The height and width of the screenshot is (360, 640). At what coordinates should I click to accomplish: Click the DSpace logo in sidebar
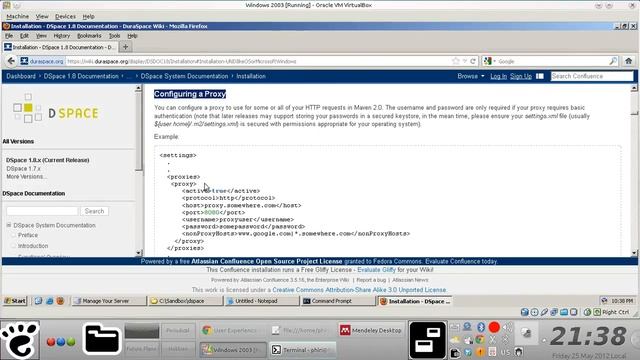[x=56, y=109]
